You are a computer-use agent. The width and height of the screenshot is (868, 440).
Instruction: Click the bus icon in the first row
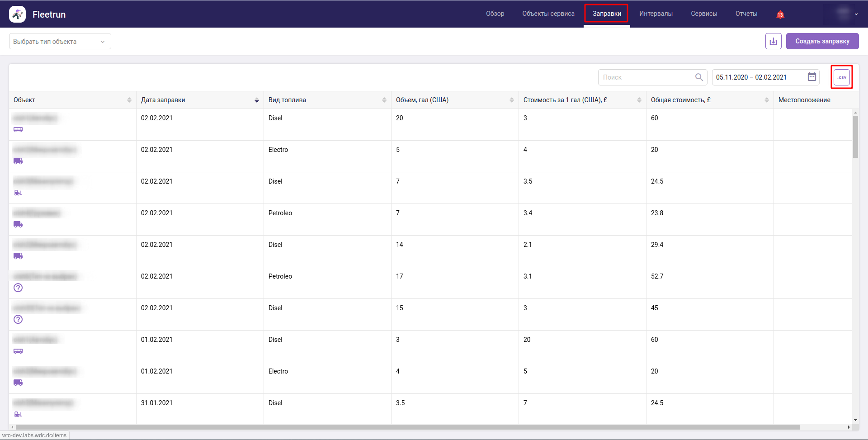18,130
